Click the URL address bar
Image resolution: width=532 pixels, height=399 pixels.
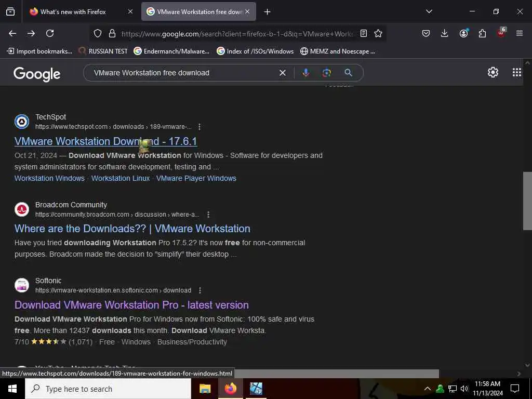point(237,34)
